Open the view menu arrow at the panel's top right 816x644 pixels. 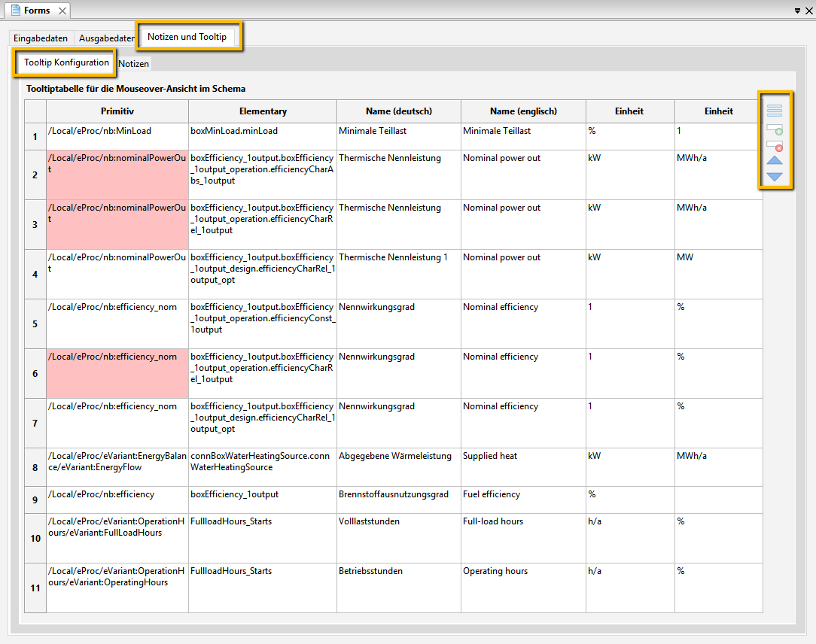(797, 11)
